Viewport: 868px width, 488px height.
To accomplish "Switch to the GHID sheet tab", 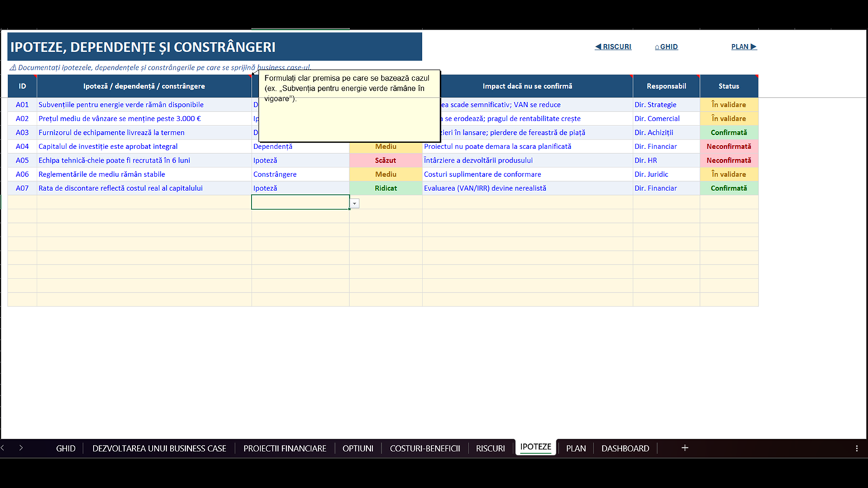I will pyautogui.click(x=66, y=448).
